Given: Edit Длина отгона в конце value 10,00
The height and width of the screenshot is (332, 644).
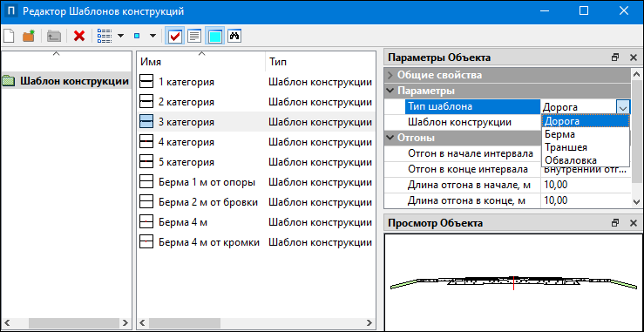Looking at the screenshot, I should point(586,200).
